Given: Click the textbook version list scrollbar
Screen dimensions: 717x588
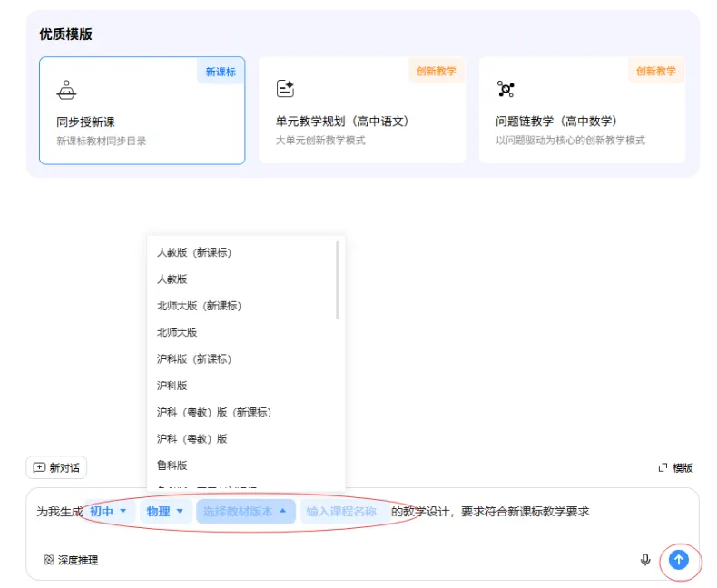Looking at the screenshot, I should coord(338,280).
